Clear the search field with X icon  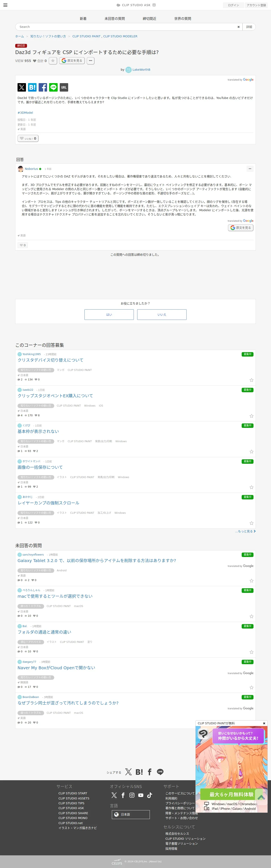238,27
